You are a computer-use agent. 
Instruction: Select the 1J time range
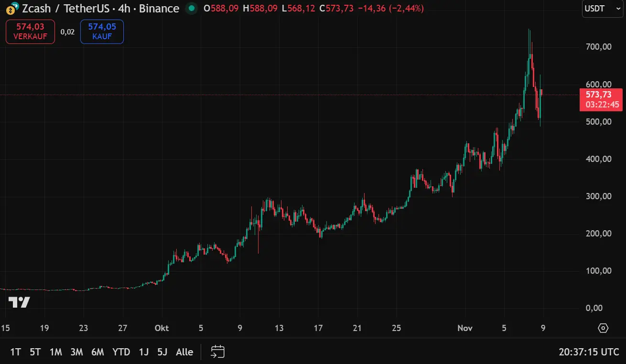click(x=143, y=352)
